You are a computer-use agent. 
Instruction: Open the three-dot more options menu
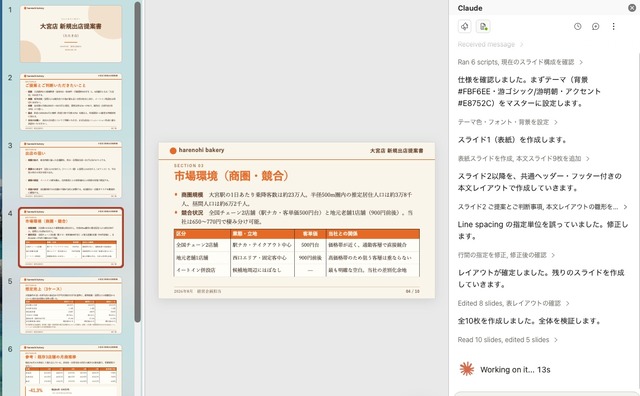(613, 27)
